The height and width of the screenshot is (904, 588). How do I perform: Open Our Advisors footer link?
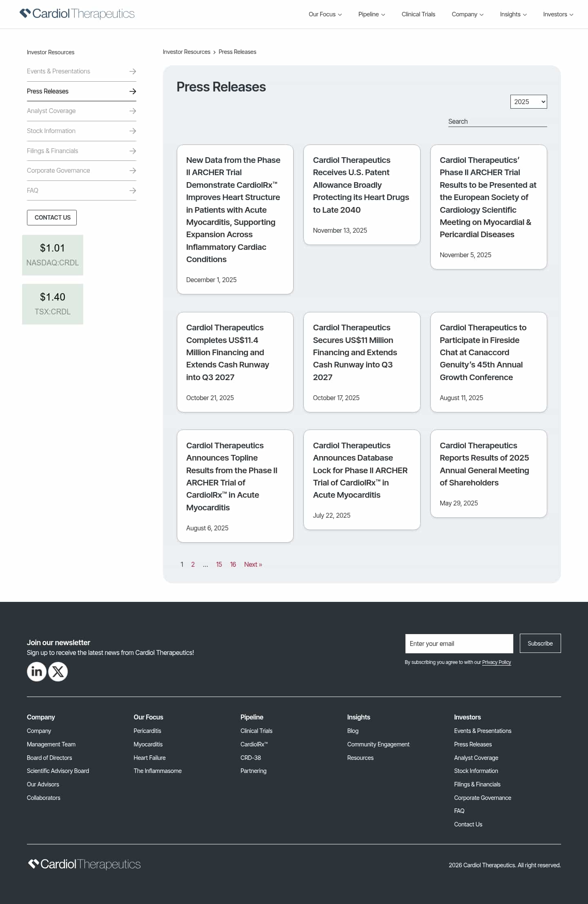pos(43,784)
